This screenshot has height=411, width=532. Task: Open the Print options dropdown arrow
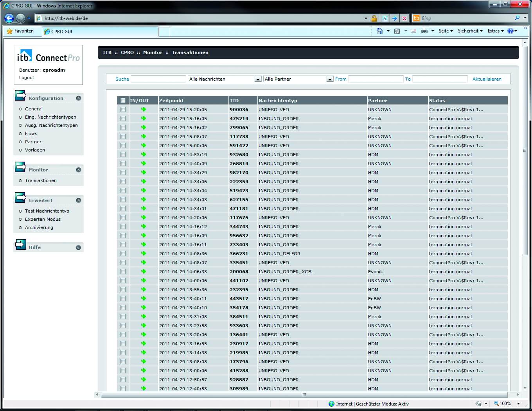(x=433, y=31)
